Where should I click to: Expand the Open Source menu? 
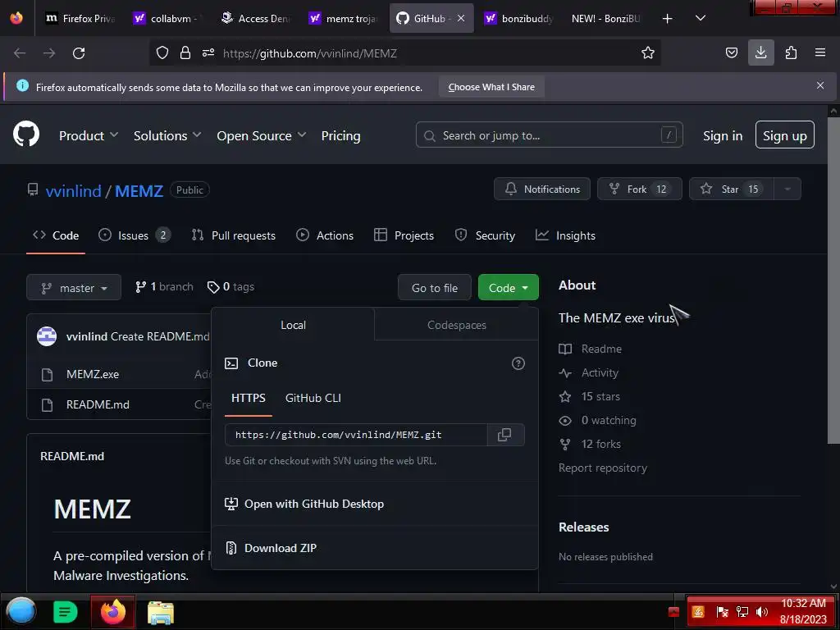[262, 135]
